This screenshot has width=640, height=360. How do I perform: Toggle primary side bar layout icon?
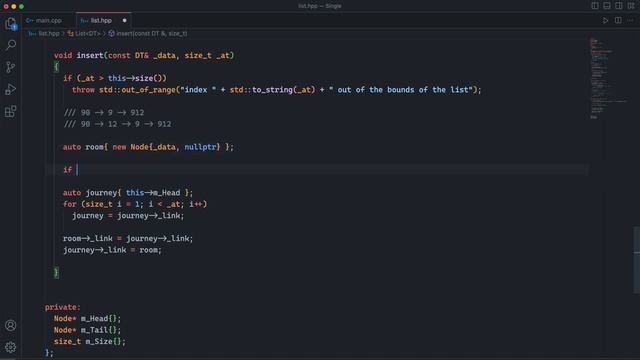[595, 6]
